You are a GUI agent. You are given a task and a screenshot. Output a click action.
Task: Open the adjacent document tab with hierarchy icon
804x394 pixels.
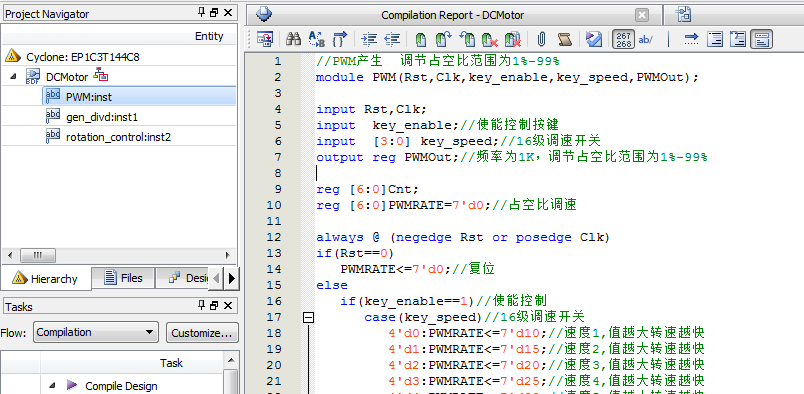[684, 15]
